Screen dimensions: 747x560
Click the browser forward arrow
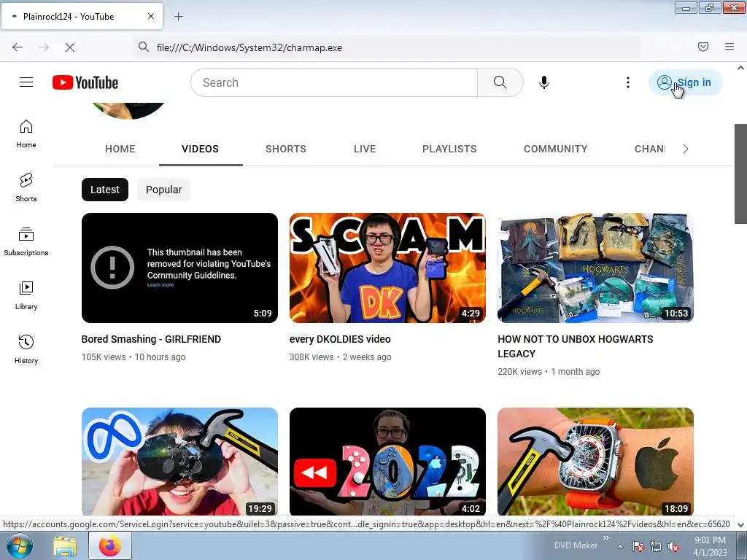tap(44, 47)
